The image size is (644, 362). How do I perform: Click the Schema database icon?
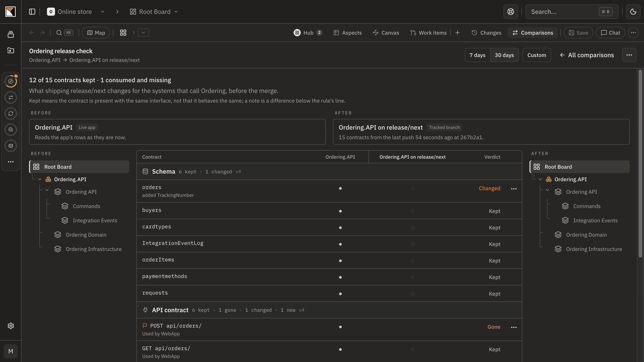pyautogui.click(x=145, y=171)
